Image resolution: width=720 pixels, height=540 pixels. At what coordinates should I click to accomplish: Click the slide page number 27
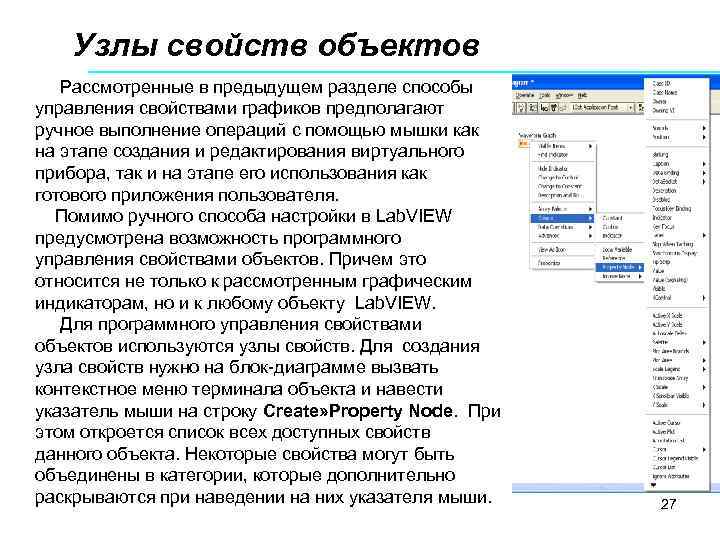pyautogui.click(x=668, y=504)
